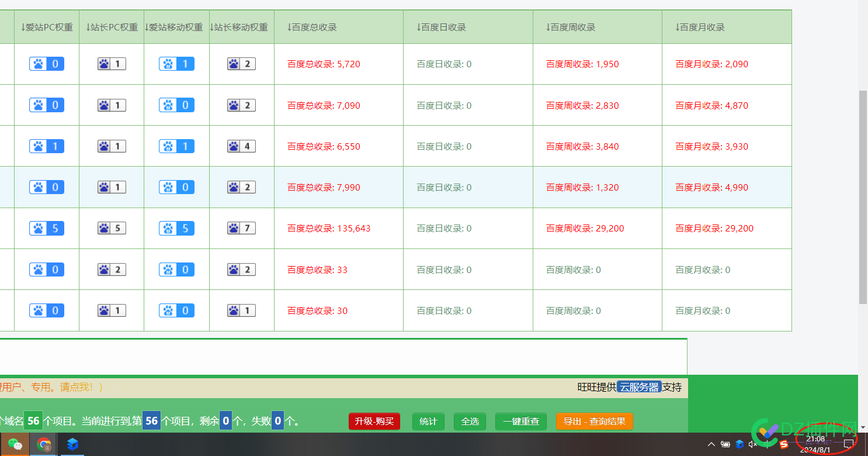Open the 统计 statistics button
This screenshot has width=868, height=456.
[428, 421]
